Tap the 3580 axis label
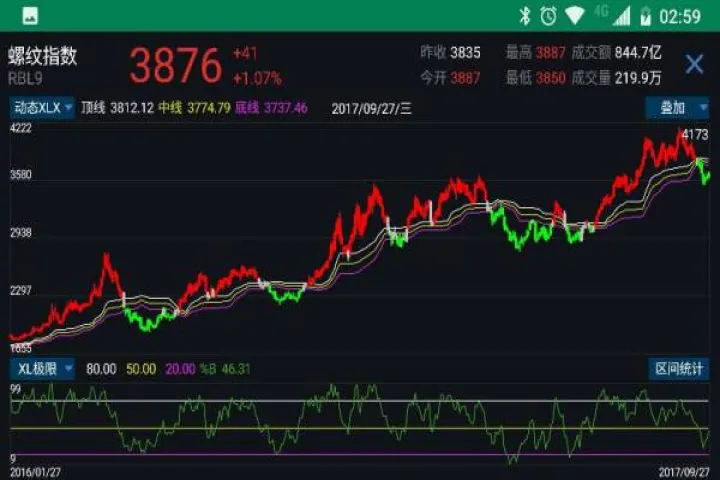 coord(21,175)
